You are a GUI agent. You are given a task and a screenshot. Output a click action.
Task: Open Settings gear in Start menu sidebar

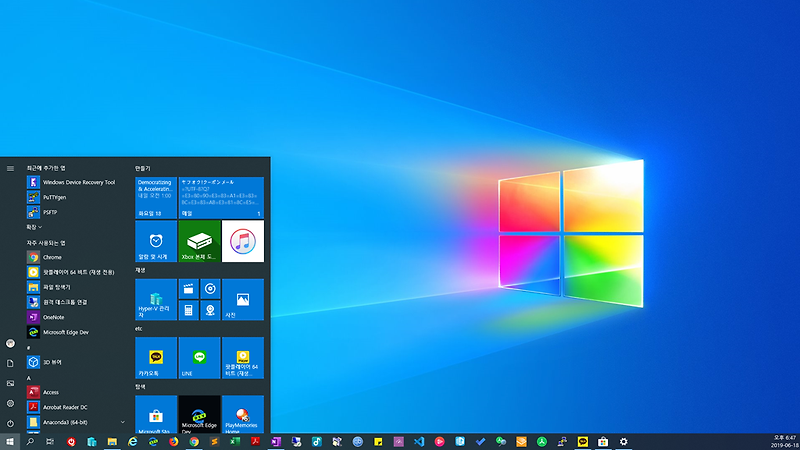point(10,403)
